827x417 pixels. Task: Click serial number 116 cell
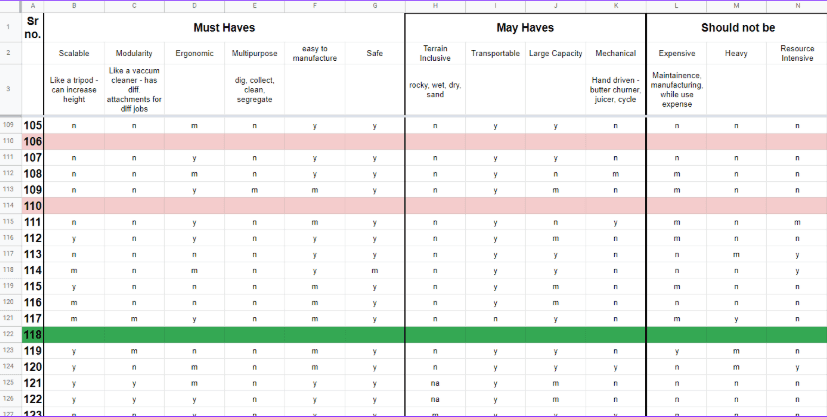pyautogui.click(x=33, y=302)
